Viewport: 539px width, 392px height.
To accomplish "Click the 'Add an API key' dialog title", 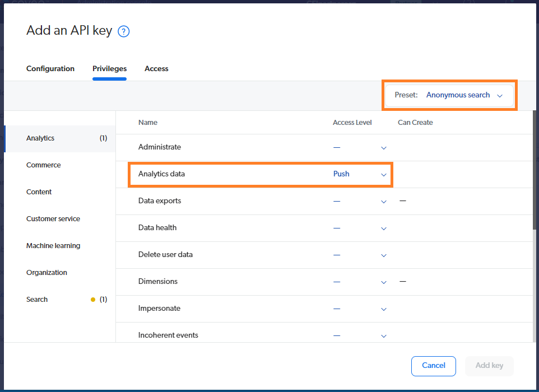I will coord(69,31).
